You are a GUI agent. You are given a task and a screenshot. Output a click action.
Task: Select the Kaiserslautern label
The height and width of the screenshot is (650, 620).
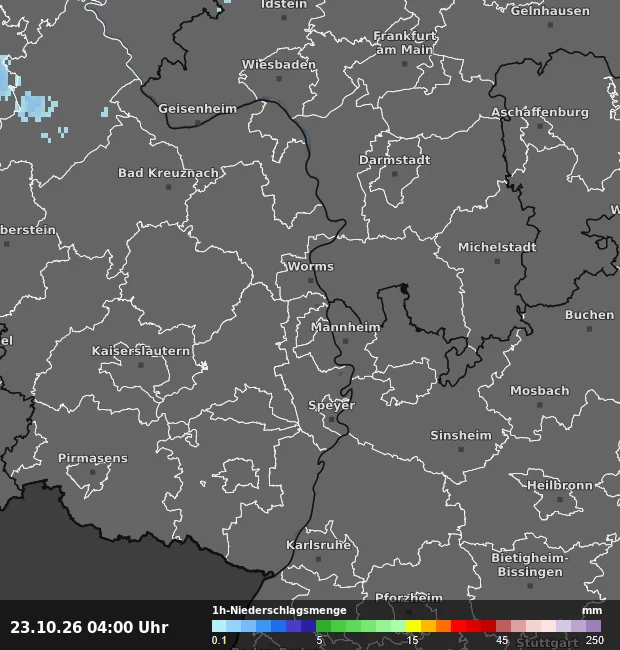pos(141,351)
